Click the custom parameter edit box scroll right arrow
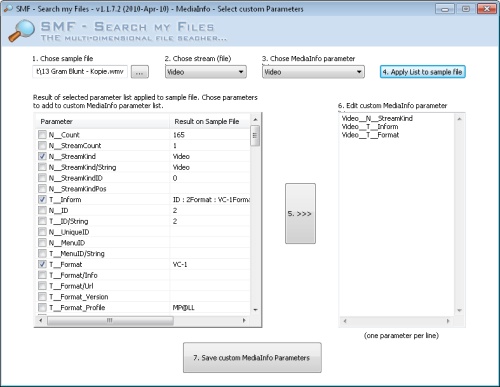 click(448, 321)
